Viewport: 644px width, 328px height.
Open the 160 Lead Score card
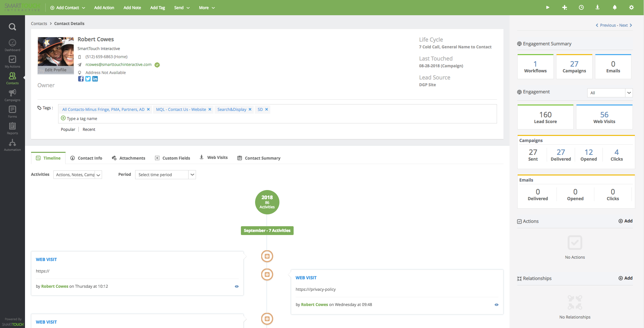click(546, 117)
